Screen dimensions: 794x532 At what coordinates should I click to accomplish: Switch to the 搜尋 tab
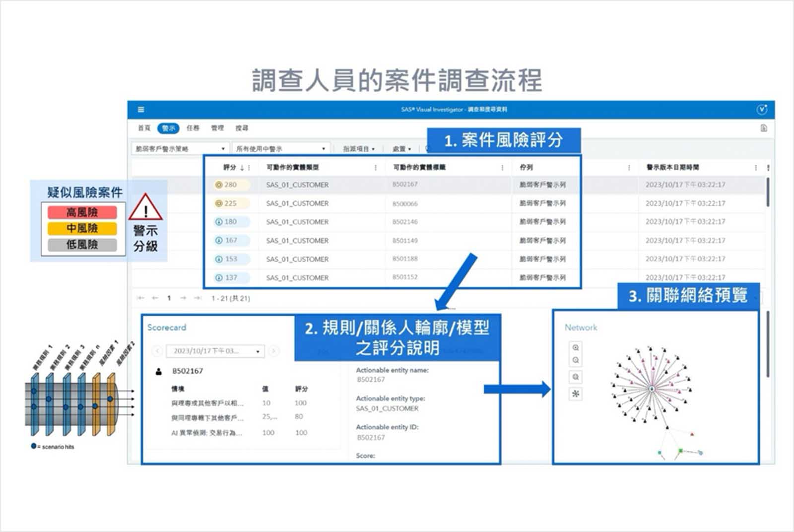tap(242, 128)
